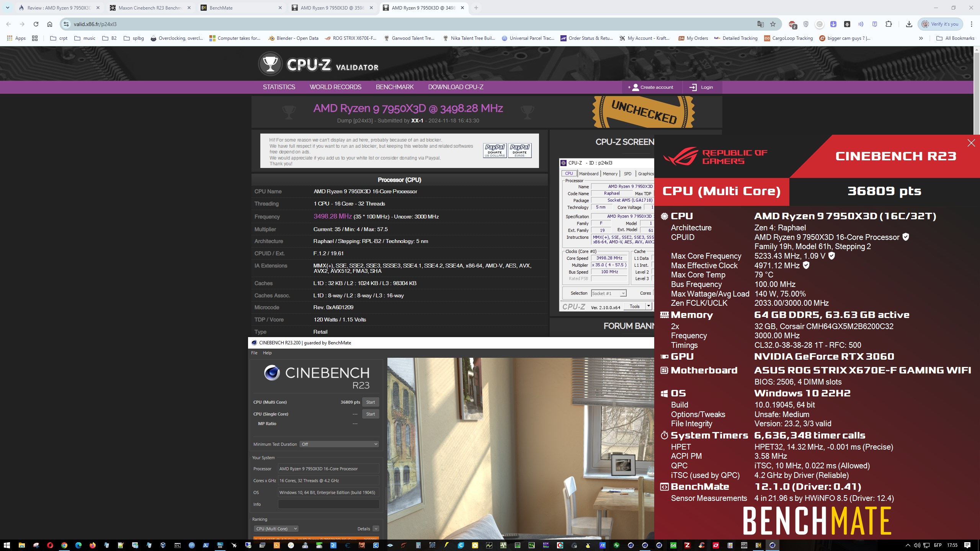
Task: Open the Apps bookmark shortcut
Action: tap(16, 38)
